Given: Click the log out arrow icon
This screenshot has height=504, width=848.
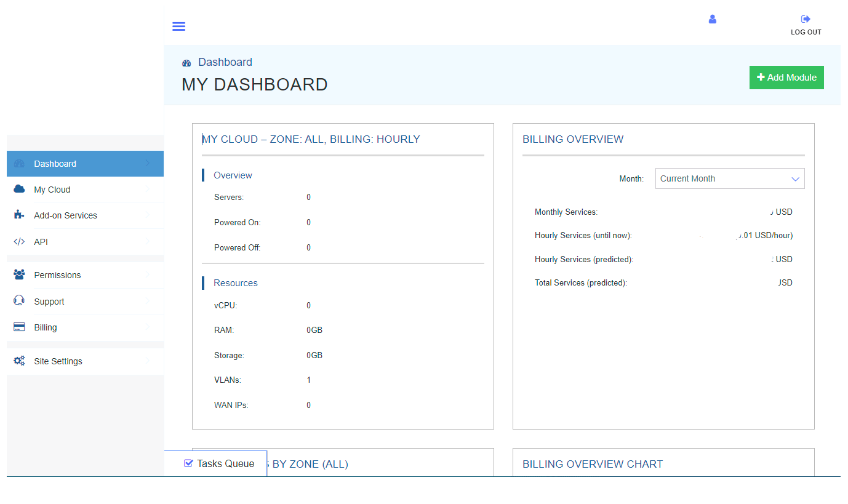Looking at the screenshot, I should click(806, 19).
